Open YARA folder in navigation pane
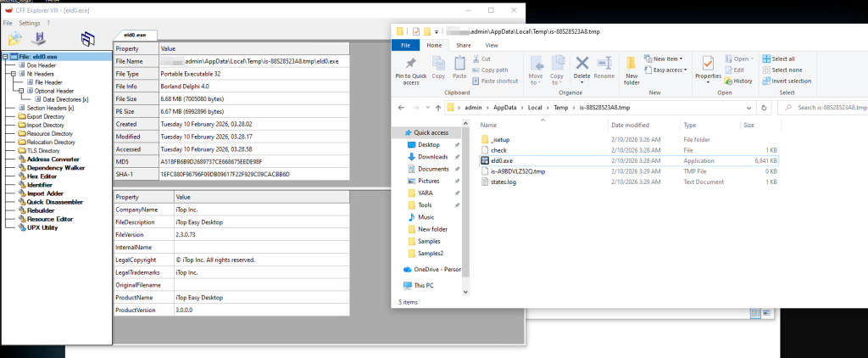 pyautogui.click(x=426, y=193)
